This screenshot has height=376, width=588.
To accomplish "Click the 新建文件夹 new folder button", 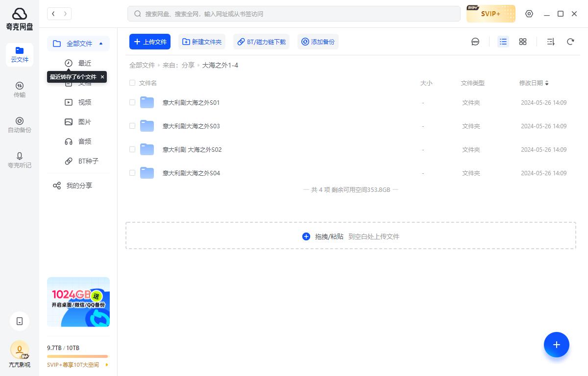I will pos(202,42).
